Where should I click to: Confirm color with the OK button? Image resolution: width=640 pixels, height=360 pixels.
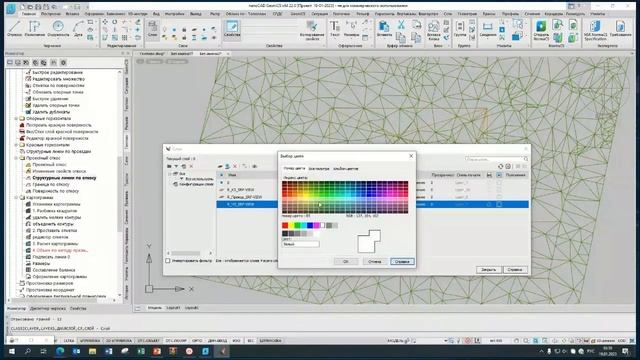point(346,262)
